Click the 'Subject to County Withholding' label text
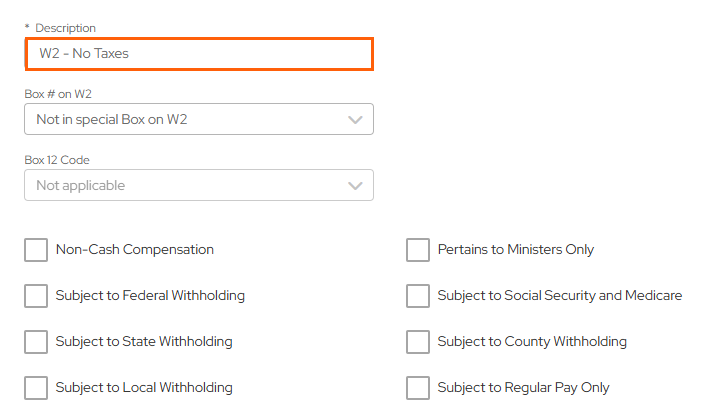Screen dimensions: 703x416 [532, 342]
